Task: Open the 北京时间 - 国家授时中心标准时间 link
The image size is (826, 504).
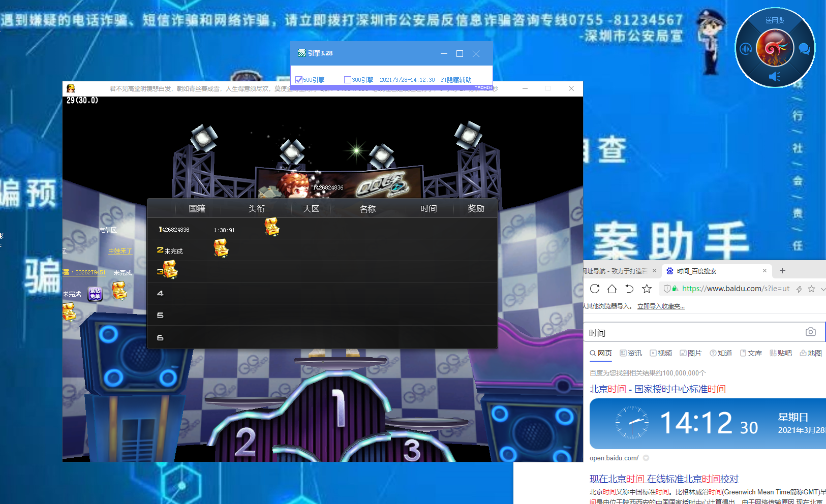Action: (x=657, y=389)
